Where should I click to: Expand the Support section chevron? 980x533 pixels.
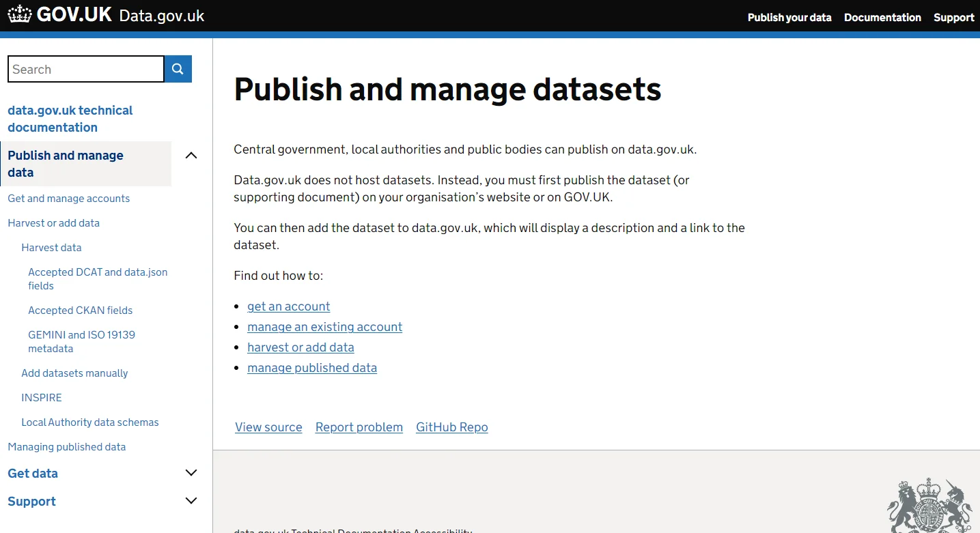point(191,501)
